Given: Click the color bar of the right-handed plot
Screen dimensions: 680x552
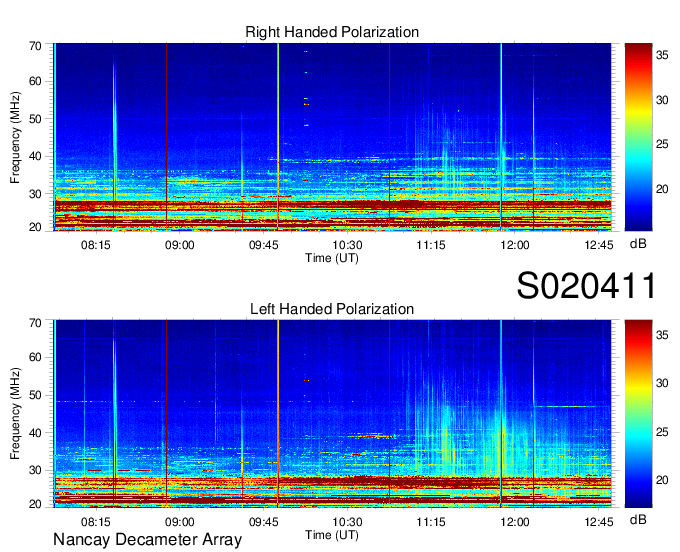Looking at the screenshot, I should pos(638,137).
